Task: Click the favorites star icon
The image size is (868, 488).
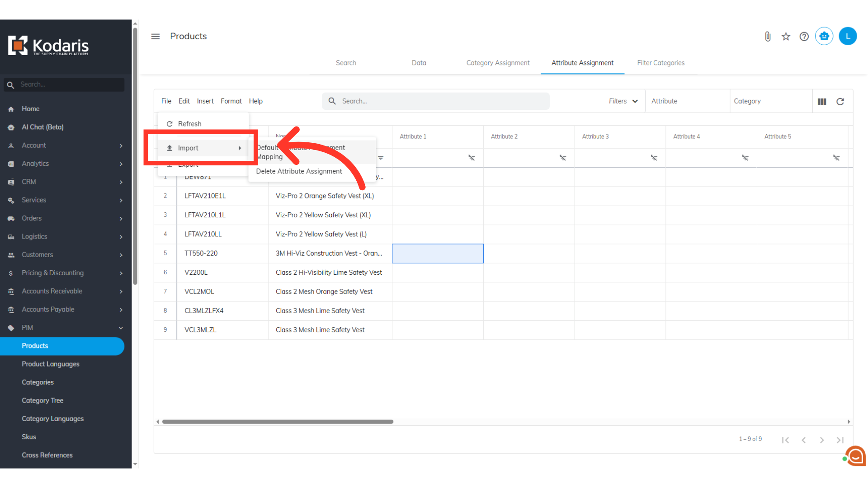Action: click(x=786, y=37)
